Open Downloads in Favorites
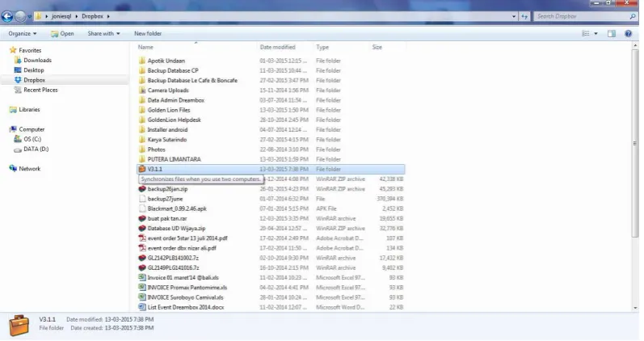644x341 pixels. (x=37, y=61)
